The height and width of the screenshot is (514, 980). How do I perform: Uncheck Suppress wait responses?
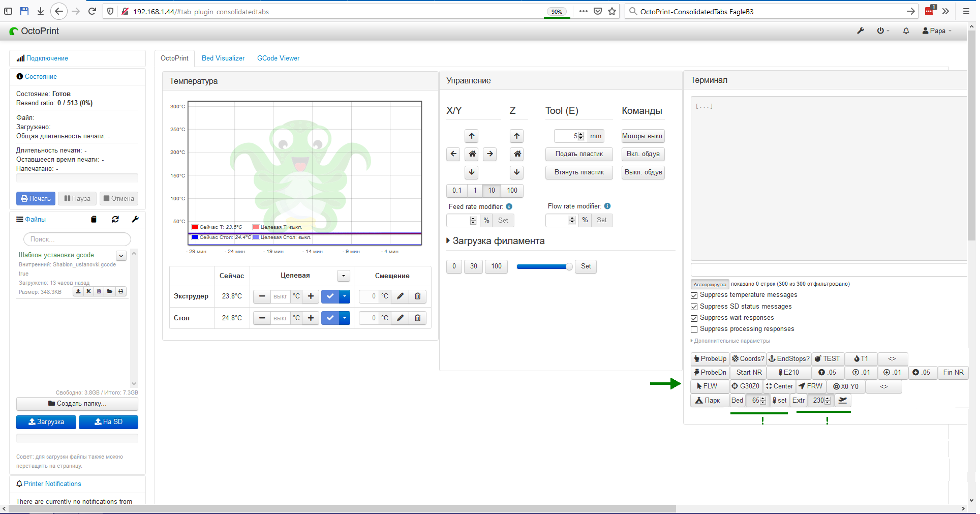pos(694,318)
